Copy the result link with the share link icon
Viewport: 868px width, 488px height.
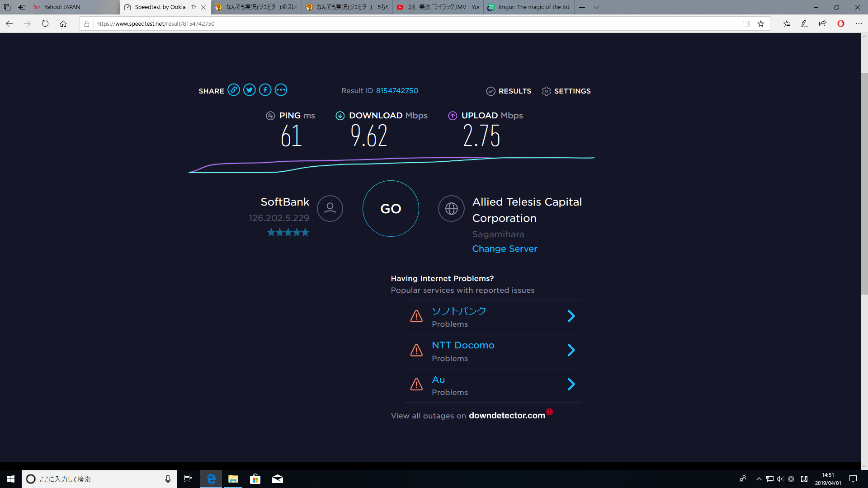(234, 90)
